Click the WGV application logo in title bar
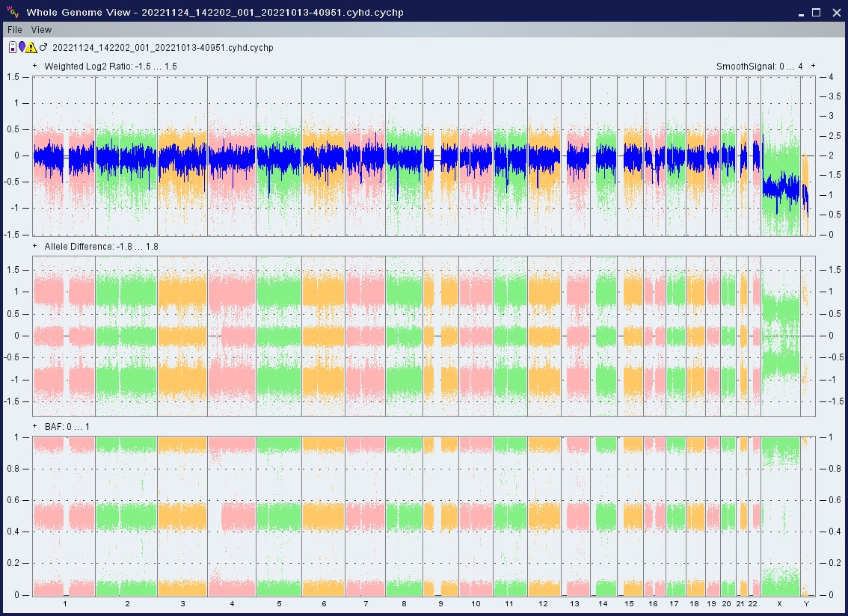This screenshot has width=848, height=616. (13, 12)
